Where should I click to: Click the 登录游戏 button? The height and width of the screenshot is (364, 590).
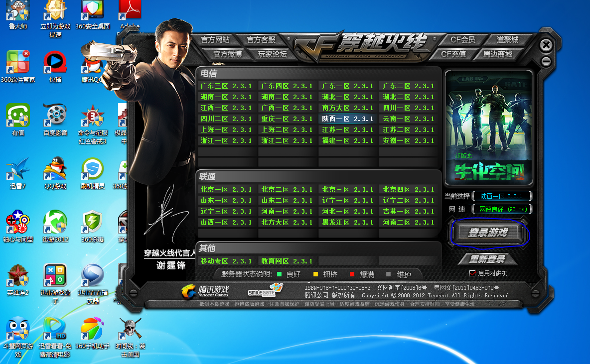(488, 233)
